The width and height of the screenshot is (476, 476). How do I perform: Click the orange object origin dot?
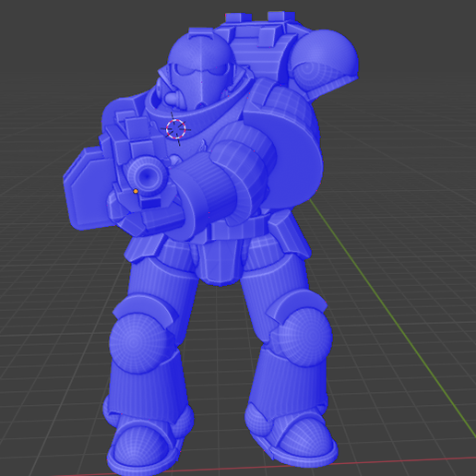[x=136, y=191]
